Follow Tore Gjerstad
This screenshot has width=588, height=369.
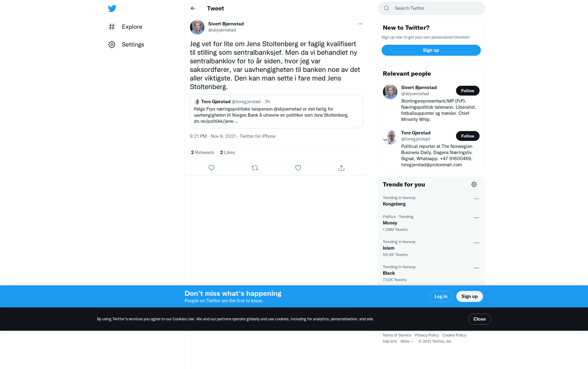click(468, 136)
